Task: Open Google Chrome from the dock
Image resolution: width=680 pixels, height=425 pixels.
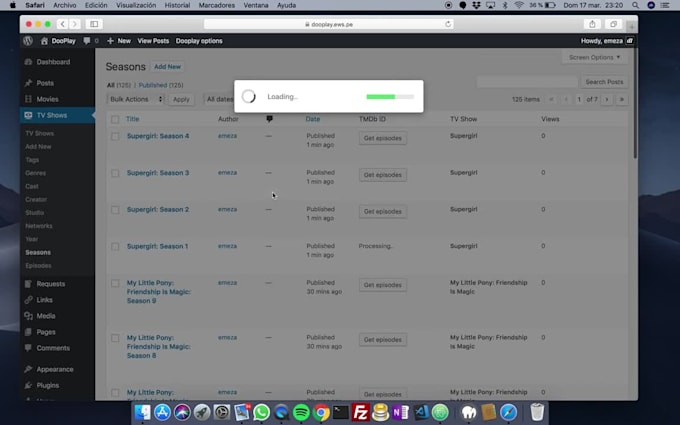Action: [x=321, y=412]
